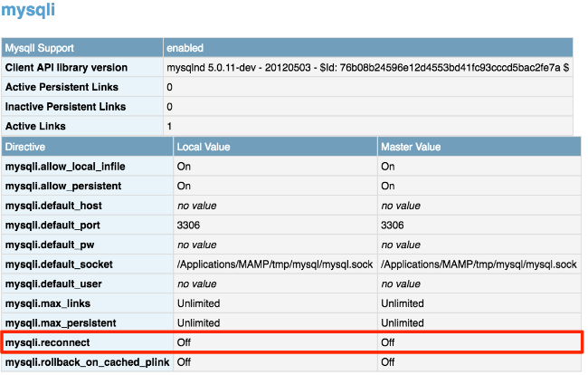Screen dimensions: 588x375
Task: Click the mysqli section heading
Action: (28, 9)
